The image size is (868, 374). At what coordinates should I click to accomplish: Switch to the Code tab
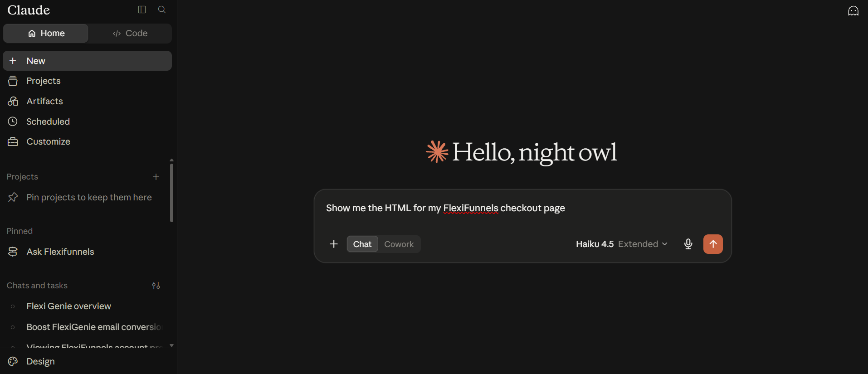(130, 34)
